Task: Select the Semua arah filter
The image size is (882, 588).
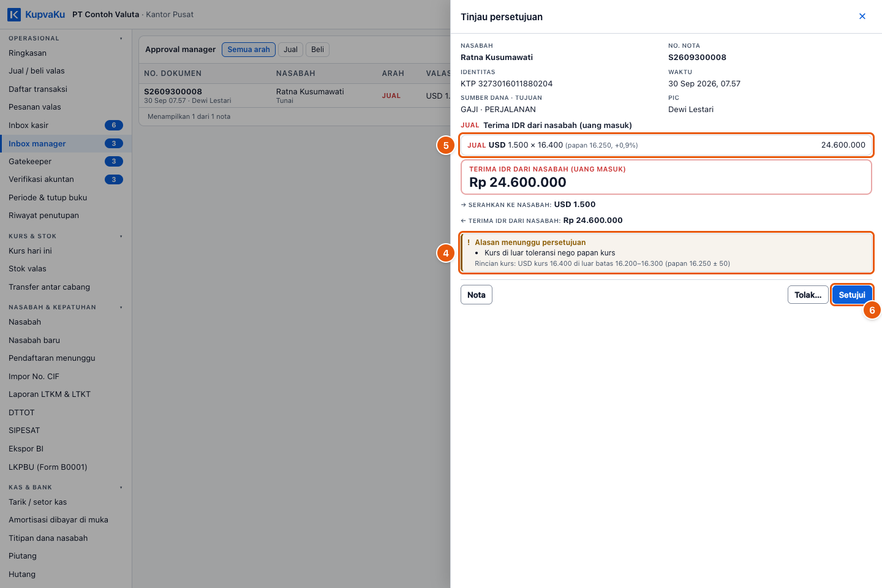Action: pos(249,50)
